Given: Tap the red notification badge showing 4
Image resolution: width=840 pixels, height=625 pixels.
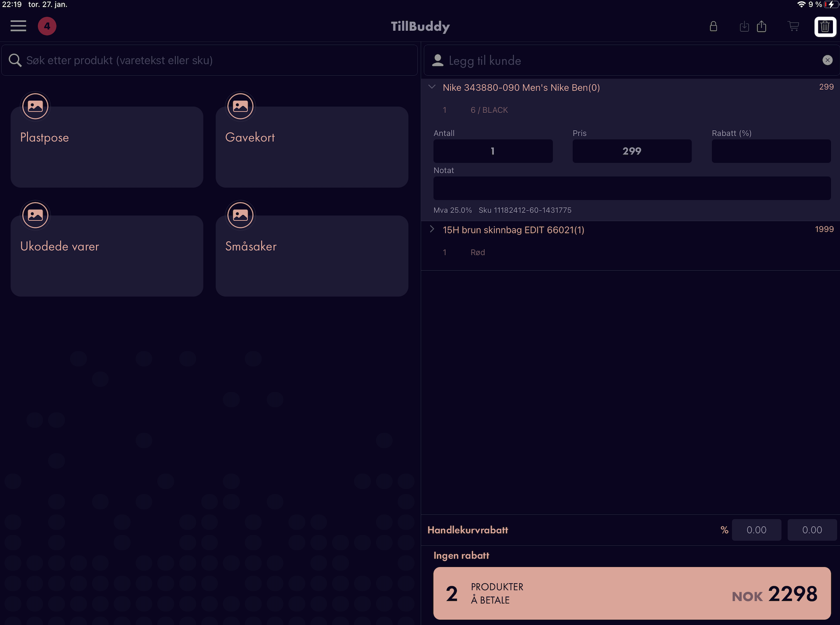Looking at the screenshot, I should (x=47, y=26).
